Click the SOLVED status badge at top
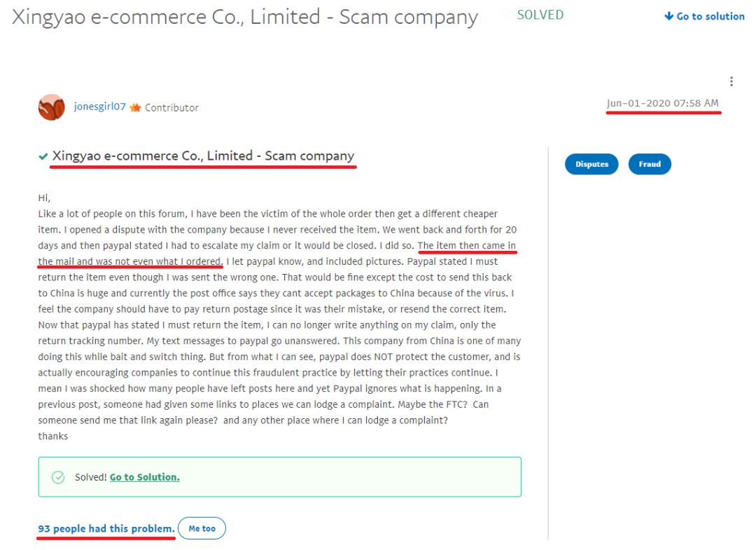Screen dimensions: 756x550 [x=540, y=15]
